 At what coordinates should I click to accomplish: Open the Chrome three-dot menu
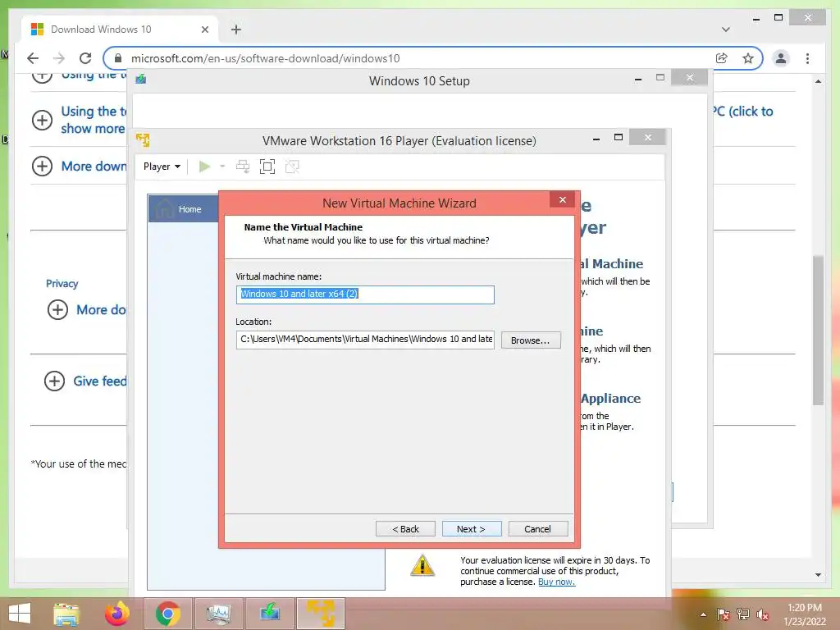click(807, 58)
